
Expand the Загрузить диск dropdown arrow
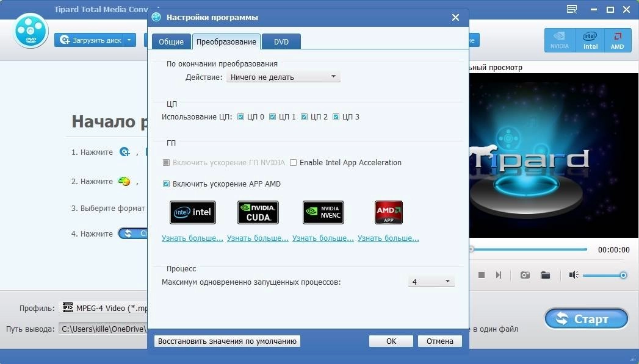point(129,40)
